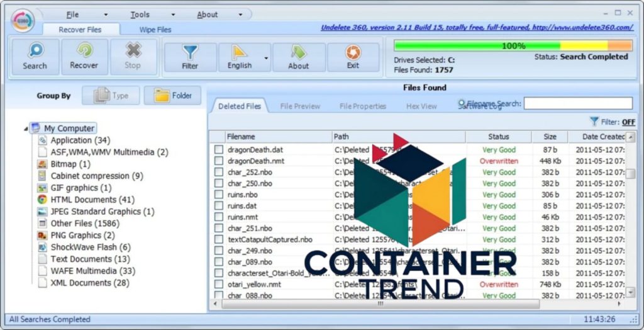The width and height of the screenshot is (644, 330).
Task: Select ShockWave Flash (6) category
Action: tap(91, 247)
